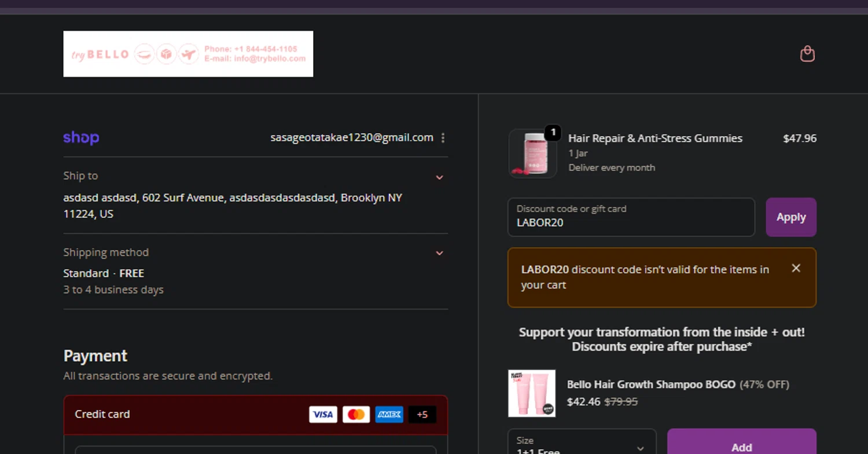Click the shipping address text
Viewport: 868px width, 454px height.
click(233, 206)
